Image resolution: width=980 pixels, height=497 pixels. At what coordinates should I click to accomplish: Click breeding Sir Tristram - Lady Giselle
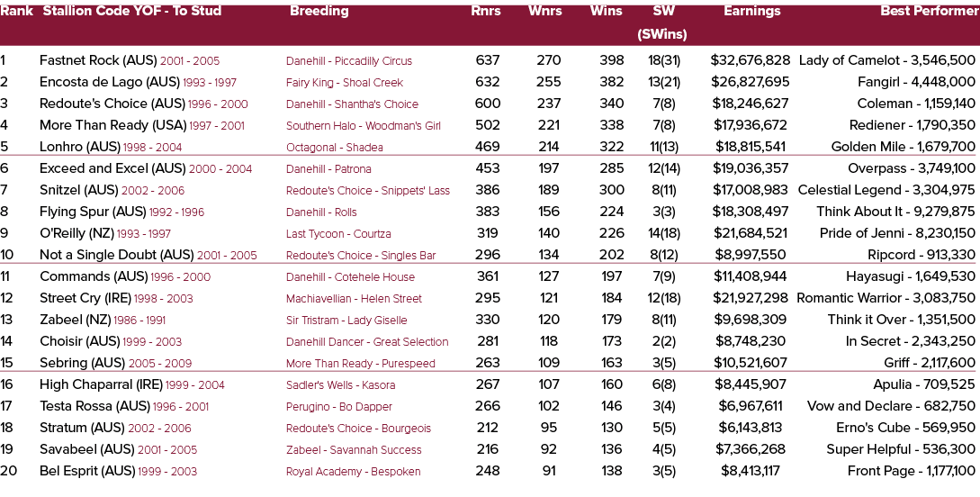point(346,321)
